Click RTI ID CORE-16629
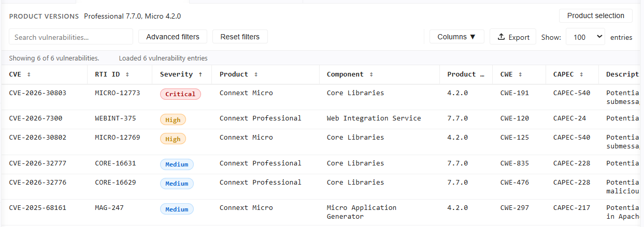 (116, 182)
